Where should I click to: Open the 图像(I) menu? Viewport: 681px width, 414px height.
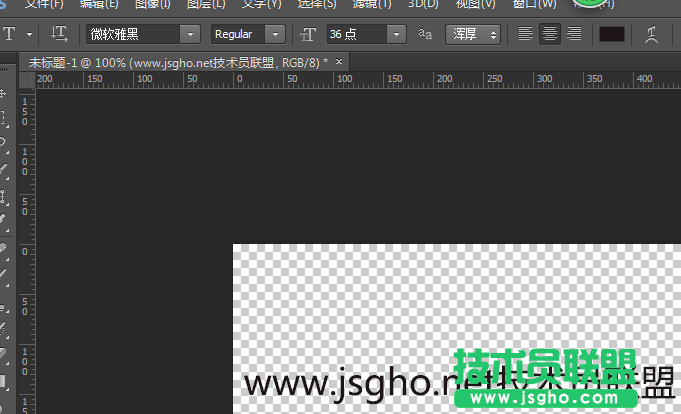tap(152, 4)
